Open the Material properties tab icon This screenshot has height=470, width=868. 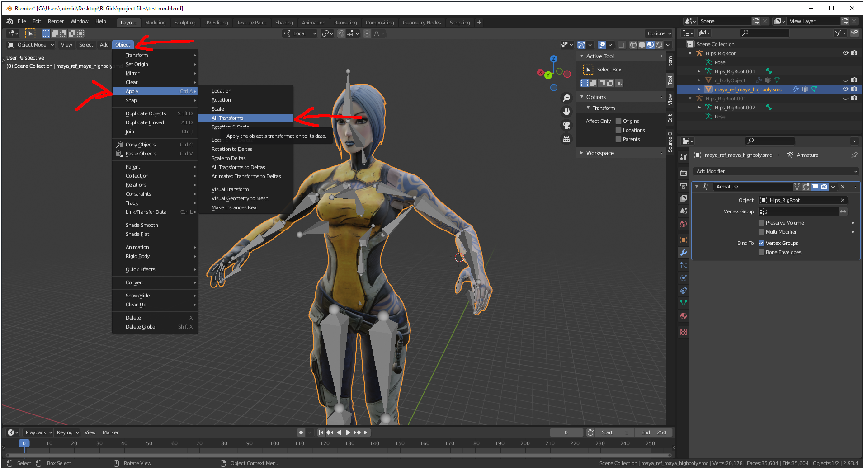click(x=684, y=316)
